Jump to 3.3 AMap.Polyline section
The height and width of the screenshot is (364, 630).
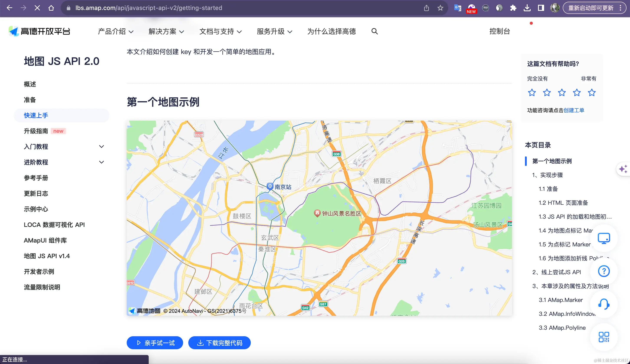click(x=562, y=328)
